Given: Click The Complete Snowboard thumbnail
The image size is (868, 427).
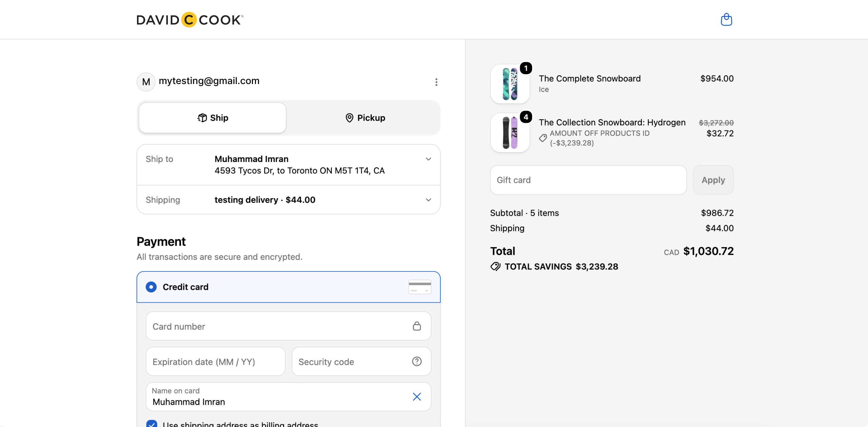Looking at the screenshot, I should tap(510, 84).
